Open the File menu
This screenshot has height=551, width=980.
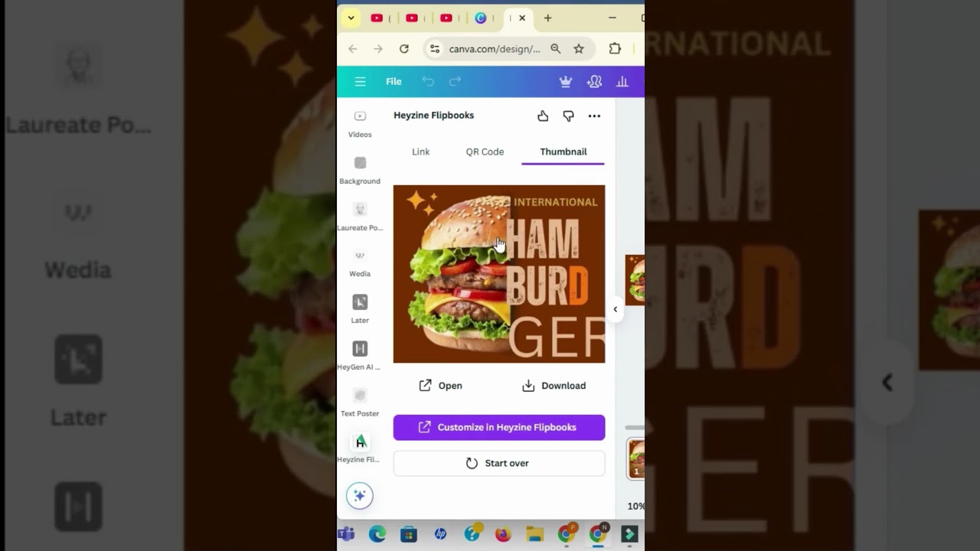point(394,82)
